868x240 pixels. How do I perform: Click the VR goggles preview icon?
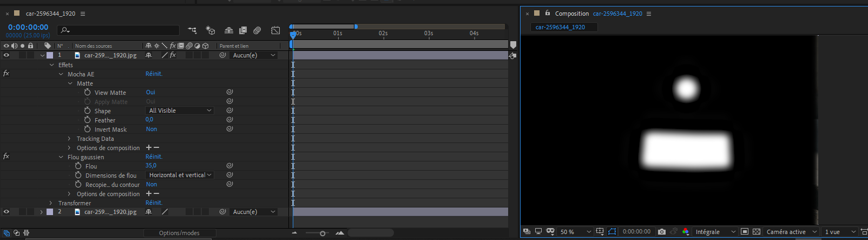coord(550,232)
